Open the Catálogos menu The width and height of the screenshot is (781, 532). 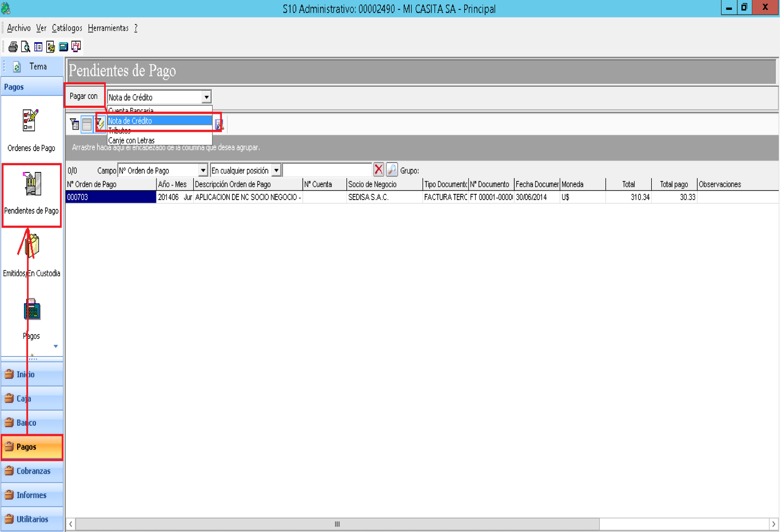67,28
